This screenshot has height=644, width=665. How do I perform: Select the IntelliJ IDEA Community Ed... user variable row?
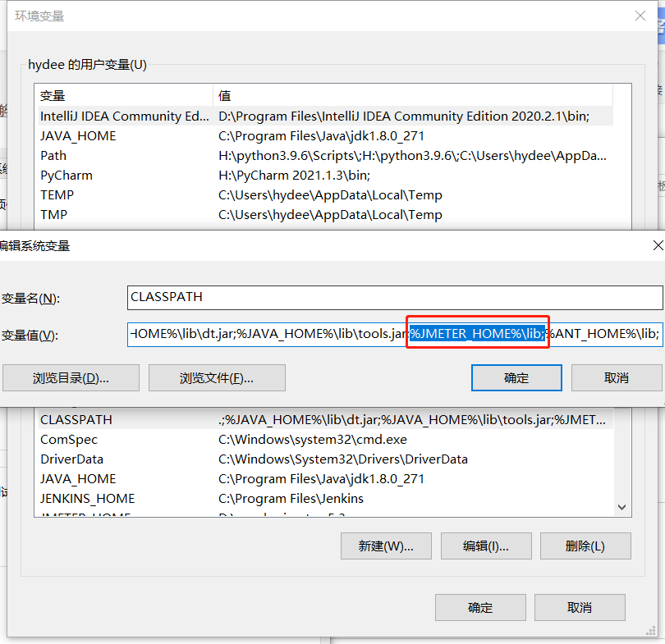(x=326, y=116)
